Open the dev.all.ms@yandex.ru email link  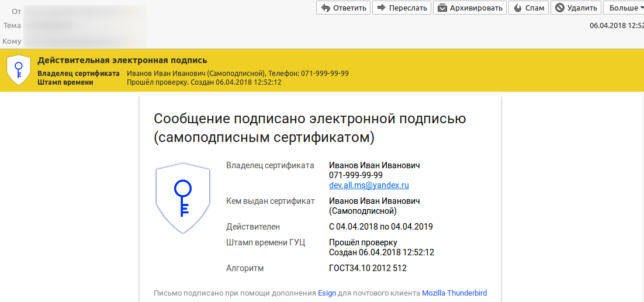(369, 185)
